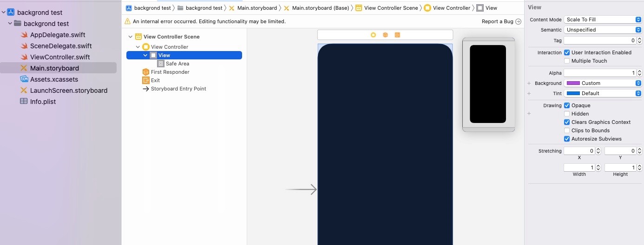
Task: Click Main.storyboard (Base) in breadcrumb bar
Action: [320, 8]
